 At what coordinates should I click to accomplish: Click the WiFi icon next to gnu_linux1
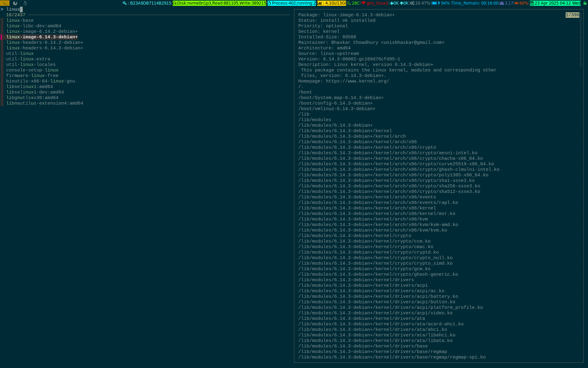[x=364, y=3]
